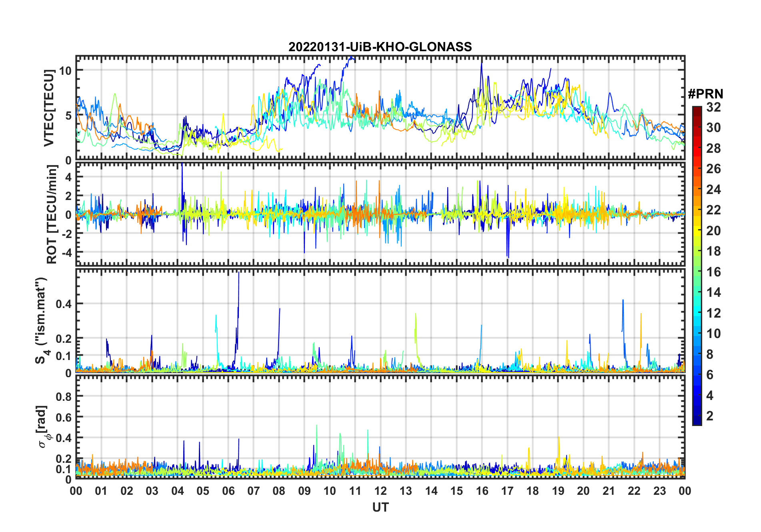Viewport: 761px width, 532px height.
Task: Choose colorbar tick label 6
Action: coord(710,375)
